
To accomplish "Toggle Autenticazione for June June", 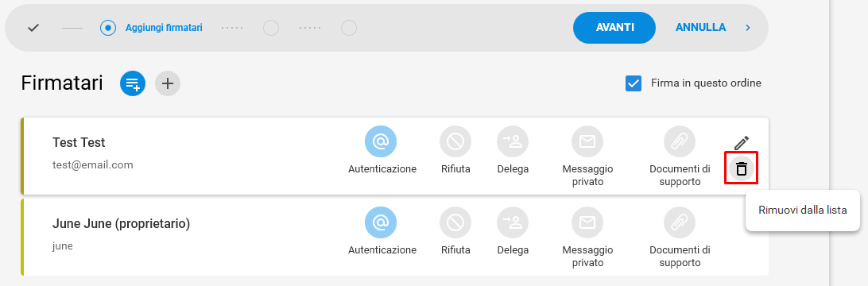I will [381, 223].
